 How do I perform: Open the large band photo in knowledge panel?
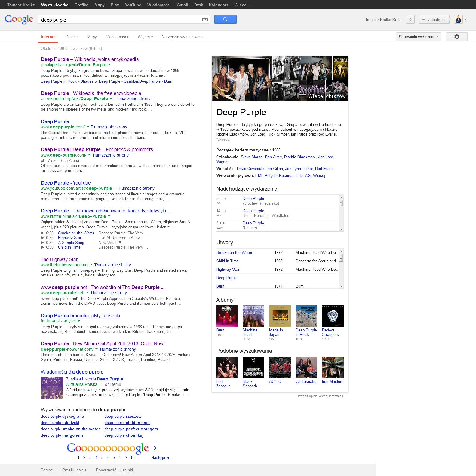(242, 79)
